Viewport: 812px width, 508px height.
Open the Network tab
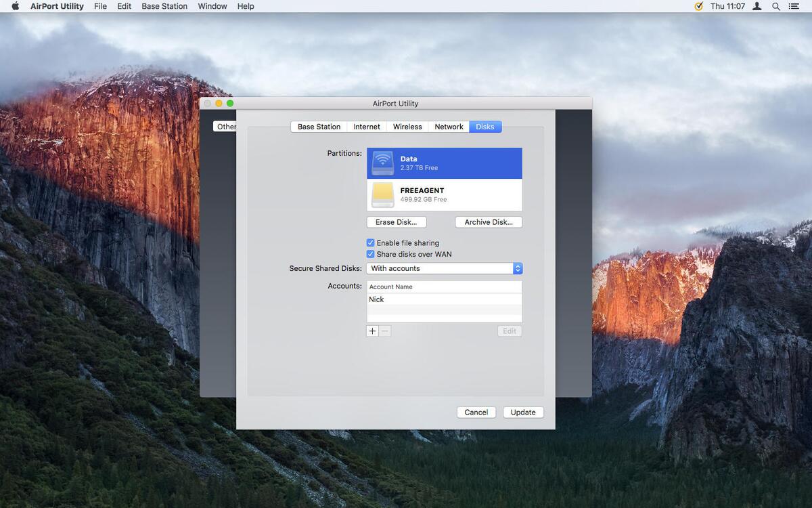[x=449, y=127]
